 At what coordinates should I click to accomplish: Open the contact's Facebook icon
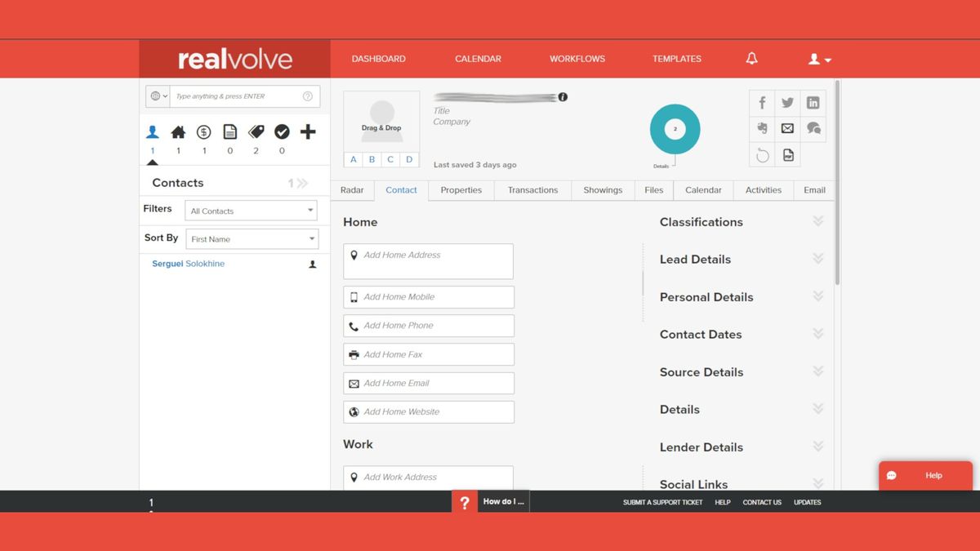coord(761,102)
